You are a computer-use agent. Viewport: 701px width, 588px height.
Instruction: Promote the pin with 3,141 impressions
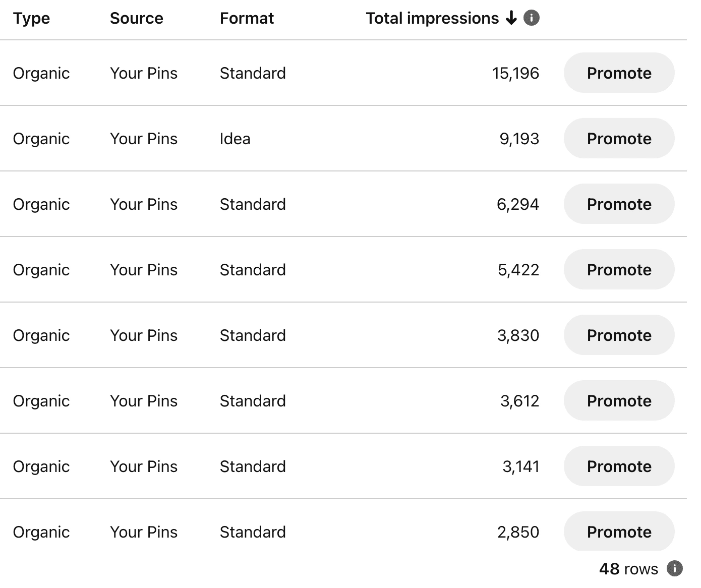coord(619,466)
